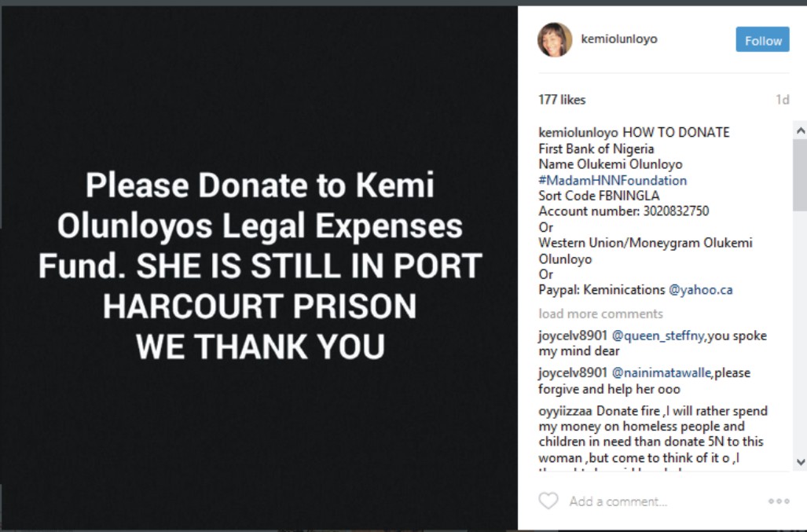Image resolution: width=807 pixels, height=532 pixels.
Task: Open the @nainimatawalle mention
Action: pyautogui.click(x=662, y=372)
